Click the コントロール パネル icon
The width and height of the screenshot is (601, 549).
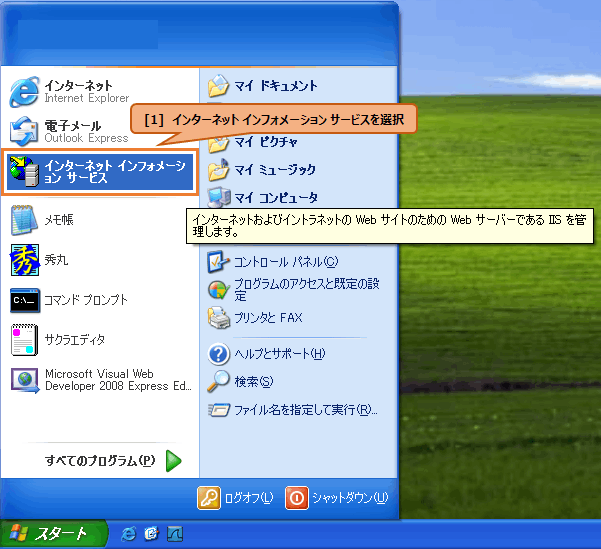(218, 261)
